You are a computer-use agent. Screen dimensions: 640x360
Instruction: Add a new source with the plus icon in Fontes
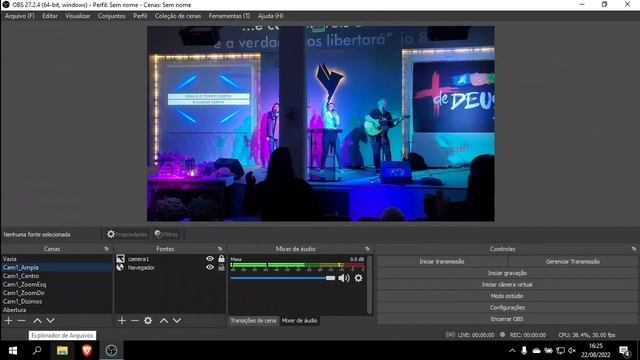tap(122, 321)
